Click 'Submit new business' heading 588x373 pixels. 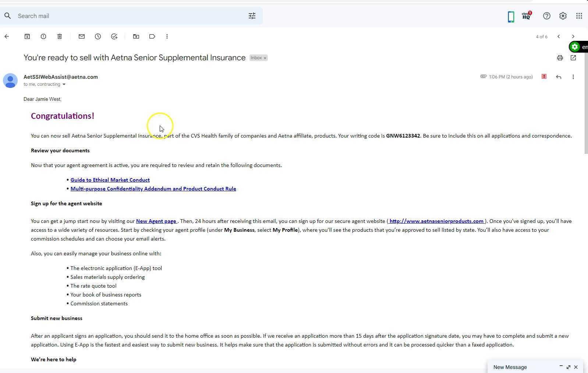click(x=57, y=318)
